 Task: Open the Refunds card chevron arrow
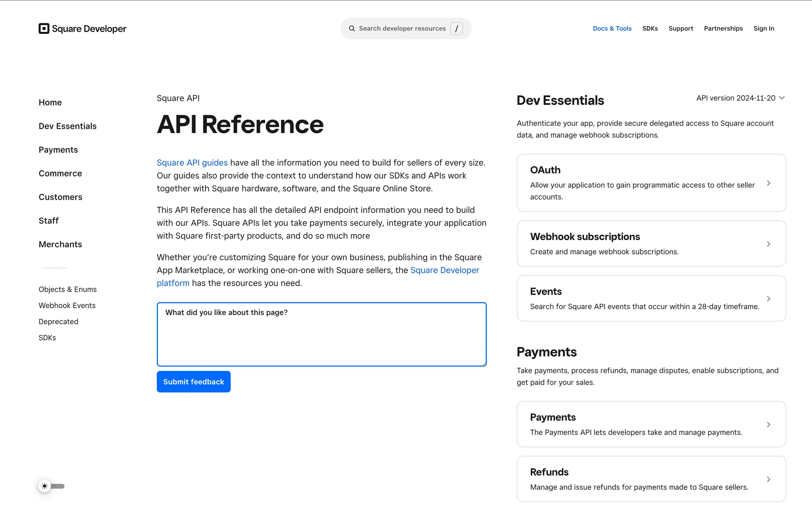(768, 479)
